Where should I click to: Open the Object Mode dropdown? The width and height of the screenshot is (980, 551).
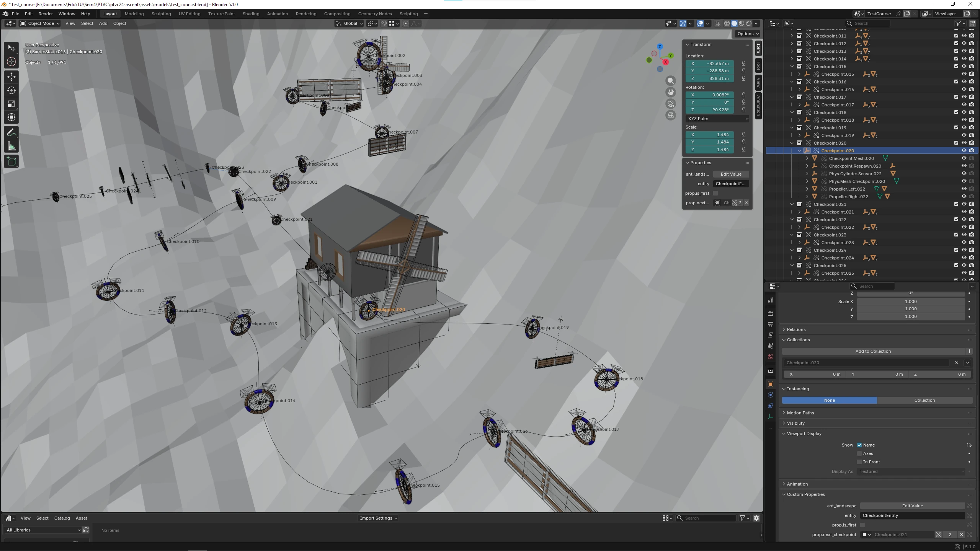tap(40, 23)
